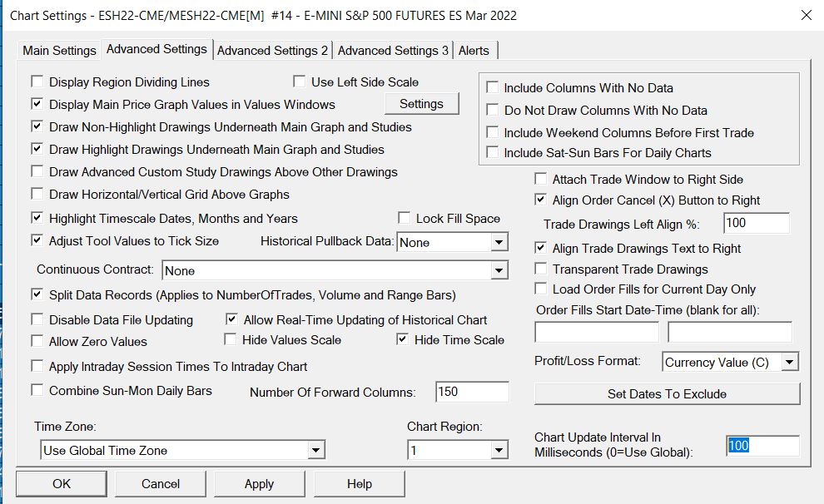
Task: Click the Cancel button
Action: 161,483
